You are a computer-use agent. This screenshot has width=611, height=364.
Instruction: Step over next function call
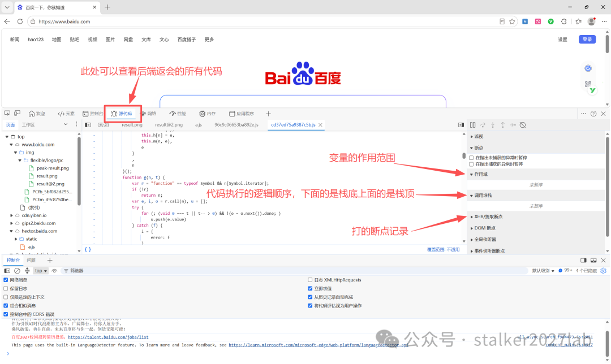point(483,125)
